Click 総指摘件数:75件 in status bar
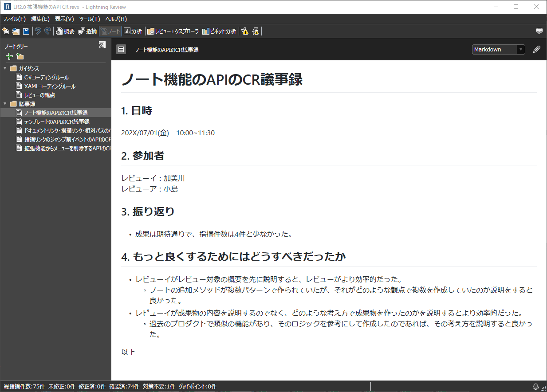This screenshot has width=547, height=392. [24, 387]
